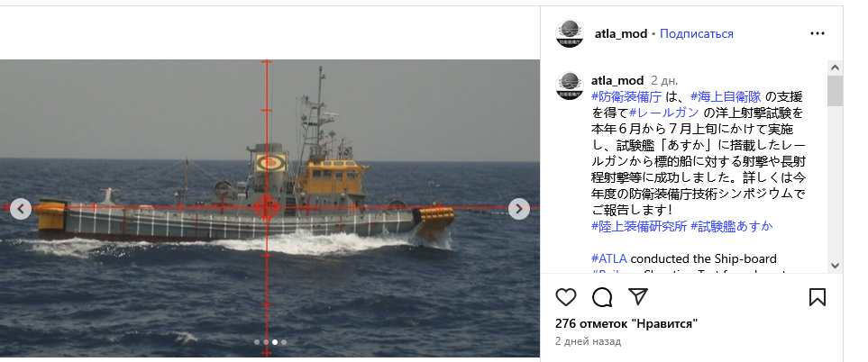Screen dimensions: 868x362
Task: Open the #試験艦あすか hashtag link
Action: tap(731, 226)
